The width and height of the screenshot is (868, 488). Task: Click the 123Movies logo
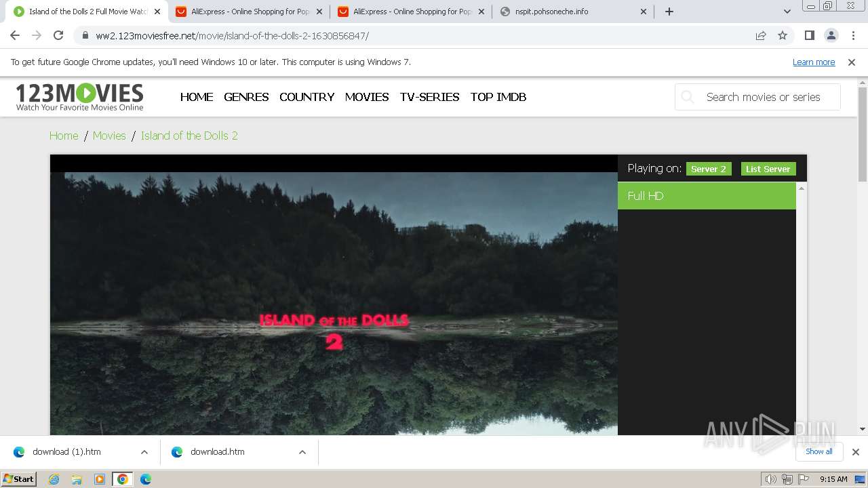(80, 97)
